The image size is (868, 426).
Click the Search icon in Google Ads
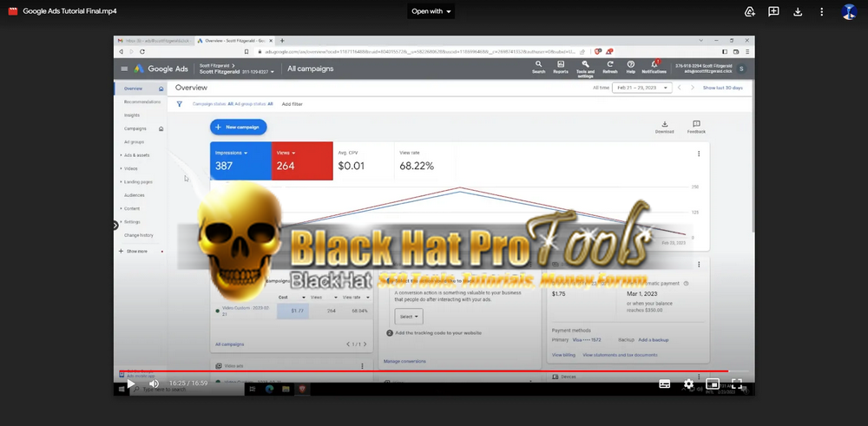pos(539,68)
